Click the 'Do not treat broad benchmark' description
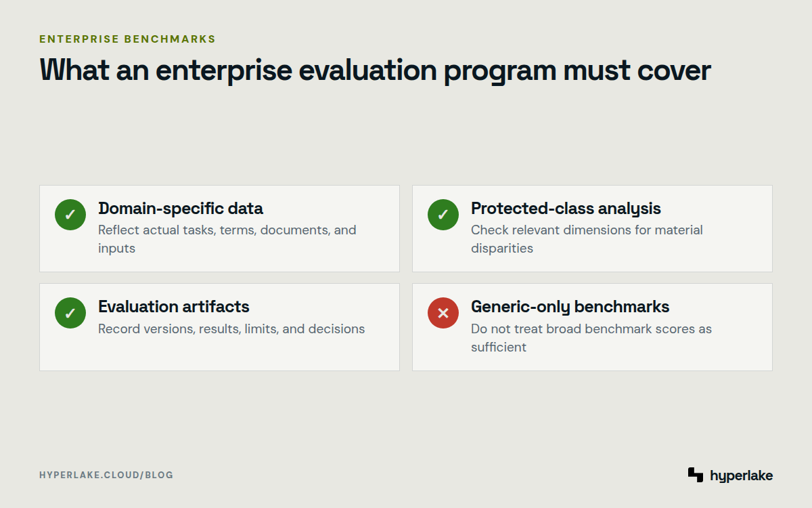The width and height of the screenshot is (812, 508). [591, 338]
